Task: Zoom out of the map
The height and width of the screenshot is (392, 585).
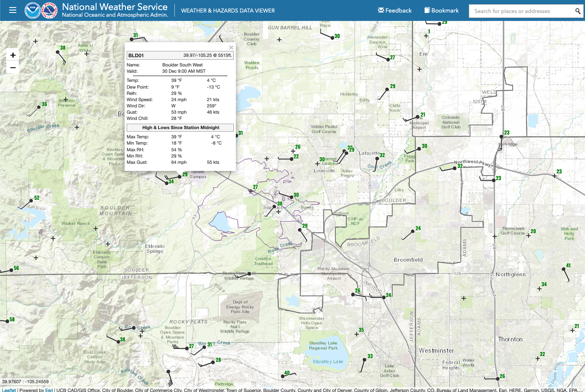Action: click(x=13, y=67)
